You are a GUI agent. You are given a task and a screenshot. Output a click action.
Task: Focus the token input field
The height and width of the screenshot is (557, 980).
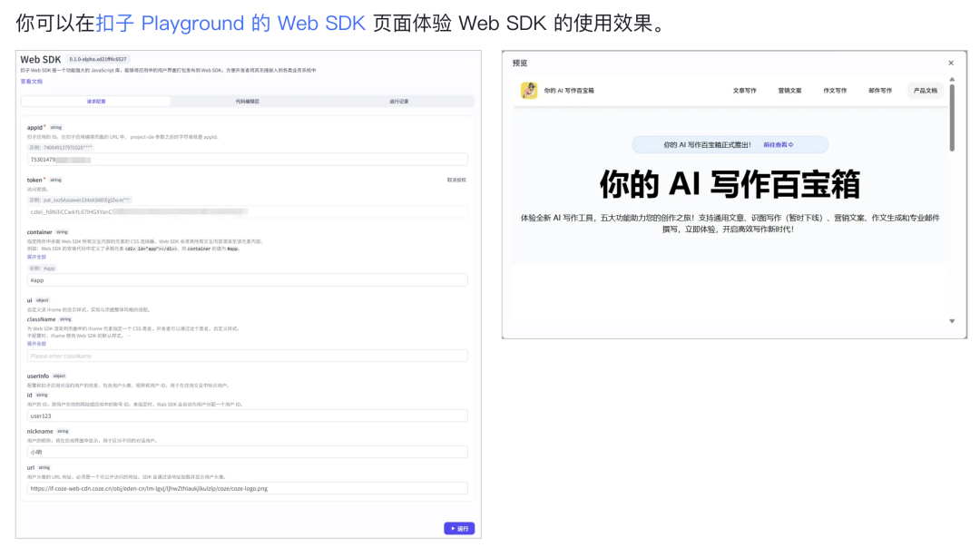(x=247, y=212)
